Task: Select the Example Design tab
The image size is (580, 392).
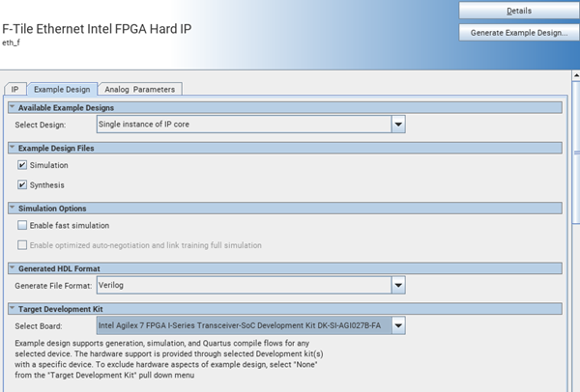Action: click(x=62, y=89)
